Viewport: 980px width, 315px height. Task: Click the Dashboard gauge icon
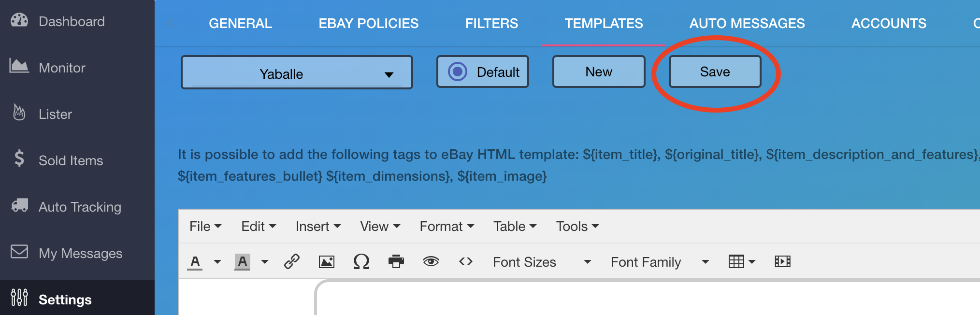(x=19, y=20)
